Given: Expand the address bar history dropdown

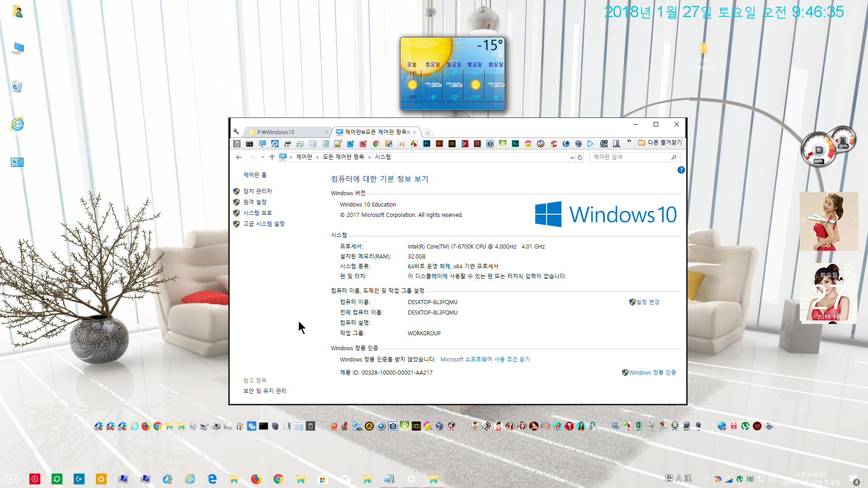Looking at the screenshot, I should pyautogui.click(x=572, y=157).
